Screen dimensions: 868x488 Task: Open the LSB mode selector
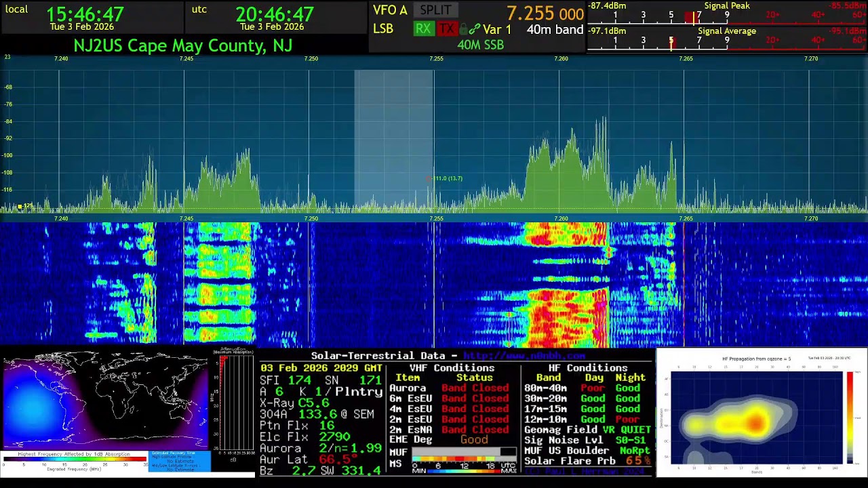383,29
